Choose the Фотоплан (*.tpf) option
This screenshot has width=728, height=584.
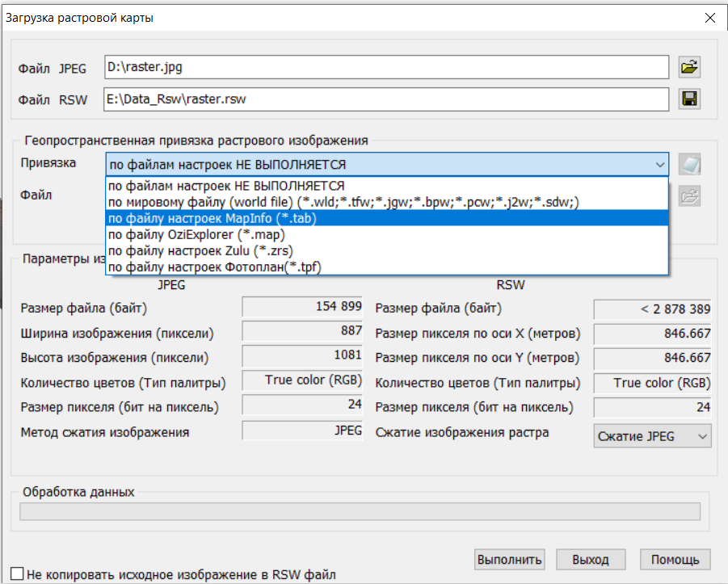[x=214, y=267]
